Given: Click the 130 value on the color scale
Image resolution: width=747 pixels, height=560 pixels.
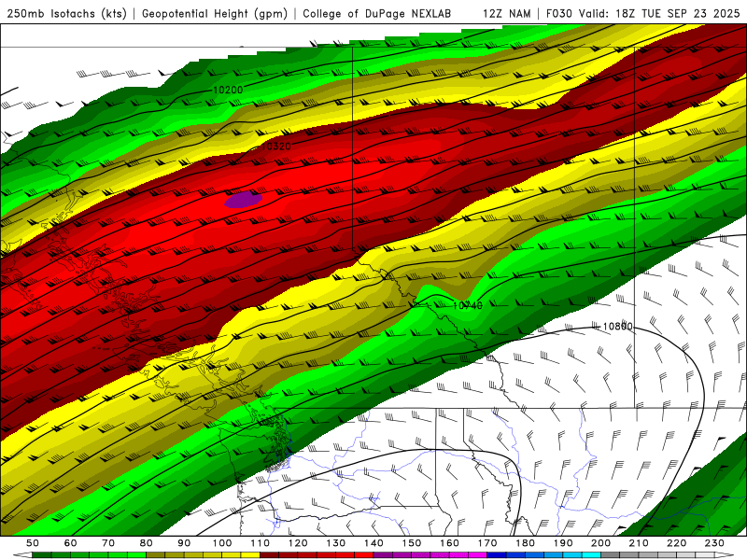Looking at the screenshot, I should 335,543.
